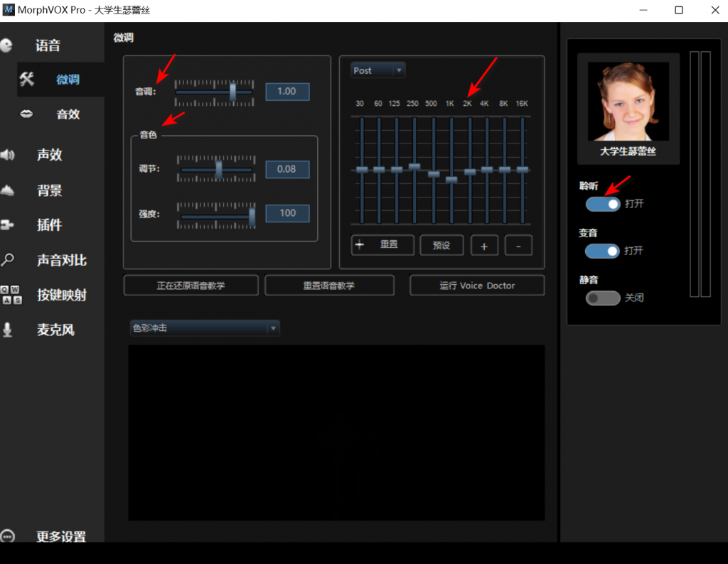Open the Post equalizer dropdown
The image size is (728, 564).
click(x=378, y=70)
